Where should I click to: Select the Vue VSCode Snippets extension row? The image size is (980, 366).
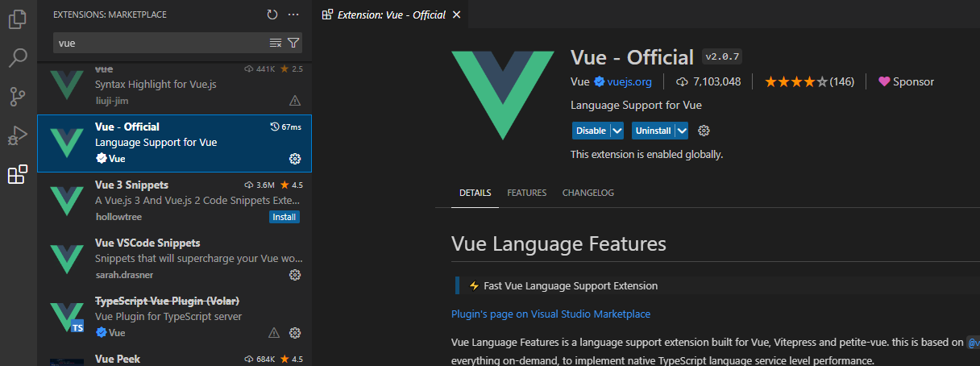(174, 260)
